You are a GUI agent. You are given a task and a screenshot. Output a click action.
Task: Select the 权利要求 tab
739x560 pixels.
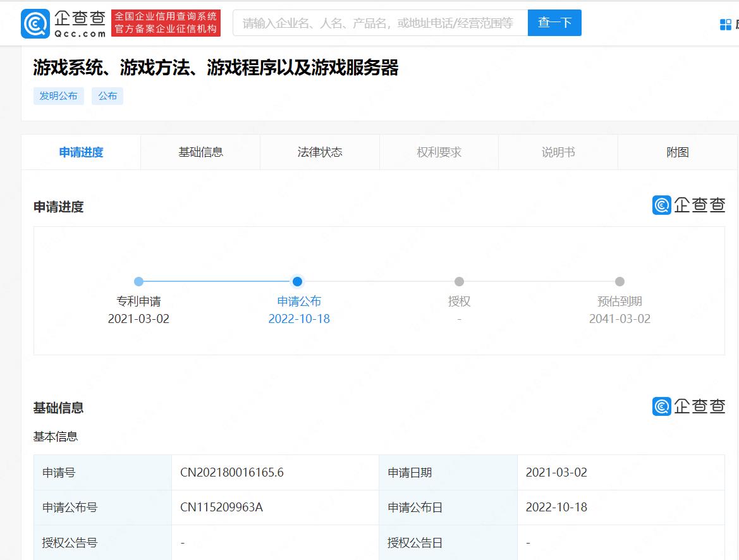coord(439,152)
